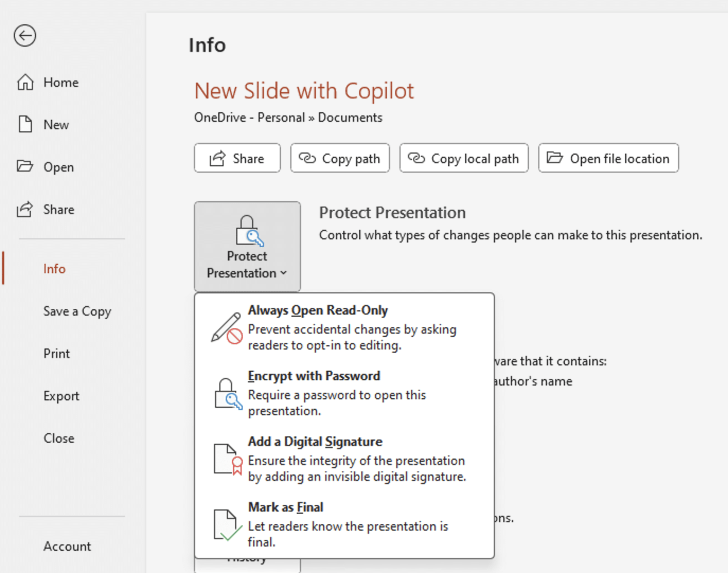
Task: Choose Encrypt with Password menu item
Action: click(344, 393)
